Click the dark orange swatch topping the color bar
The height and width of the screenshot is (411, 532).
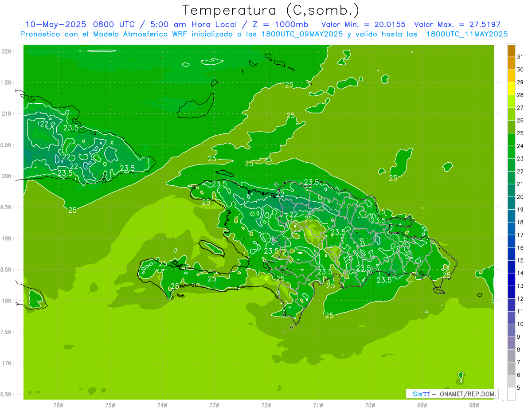pos(511,51)
